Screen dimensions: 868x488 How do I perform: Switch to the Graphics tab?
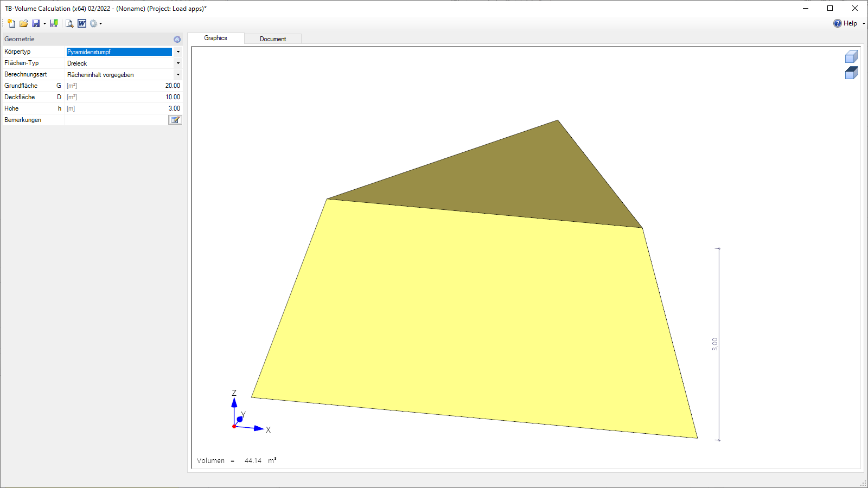click(x=216, y=38)
